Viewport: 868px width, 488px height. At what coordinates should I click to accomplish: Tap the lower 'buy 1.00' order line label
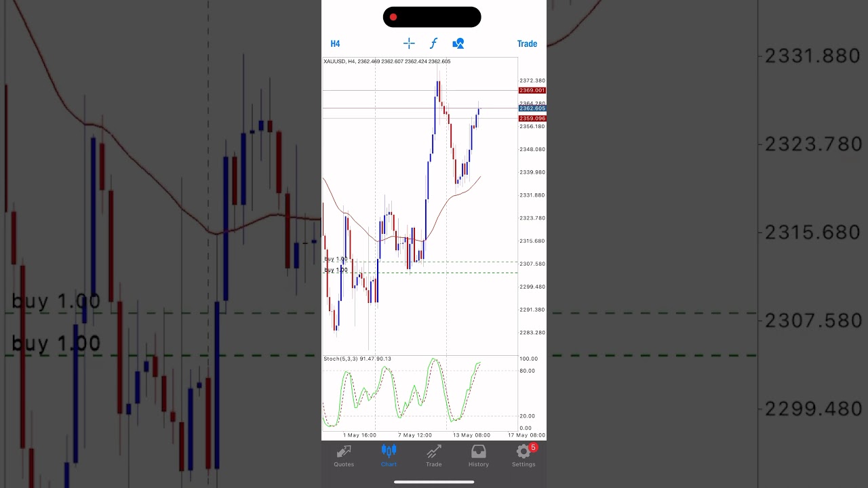point(336,270)
